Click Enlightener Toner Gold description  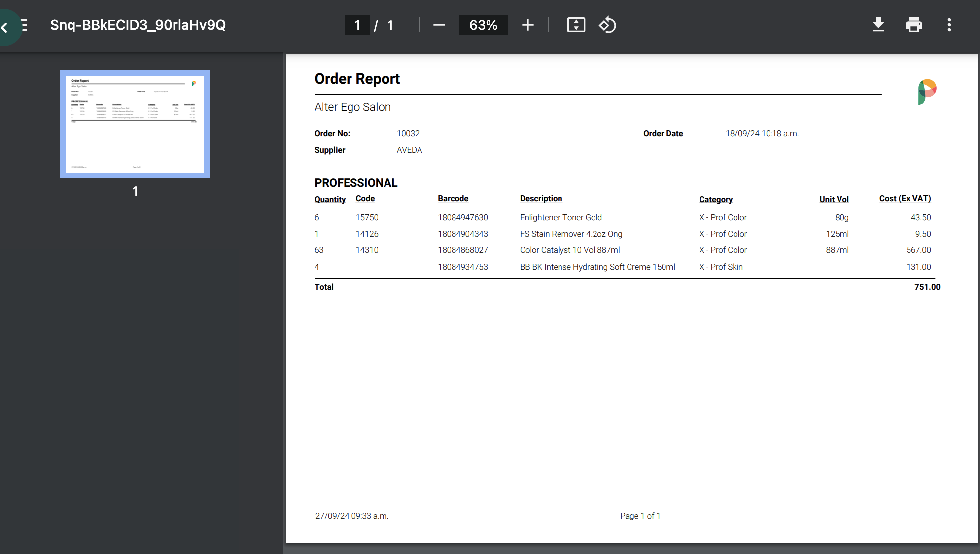(x=561, y=217)
